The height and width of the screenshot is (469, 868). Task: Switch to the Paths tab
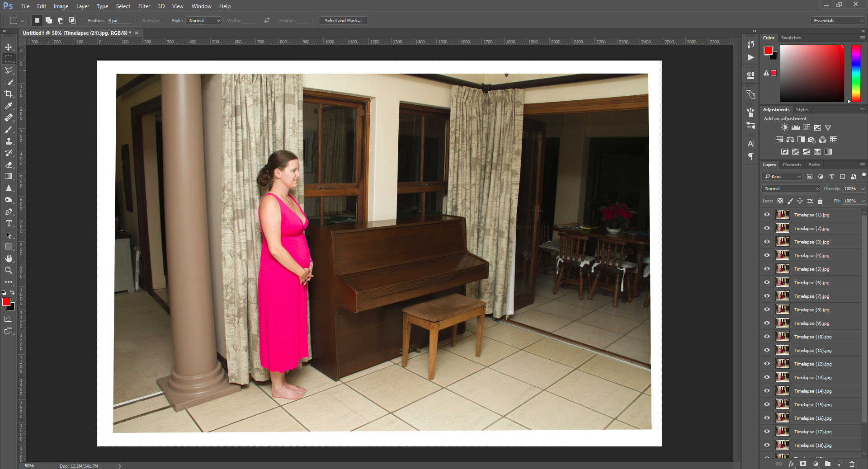[x=814, y=165]
